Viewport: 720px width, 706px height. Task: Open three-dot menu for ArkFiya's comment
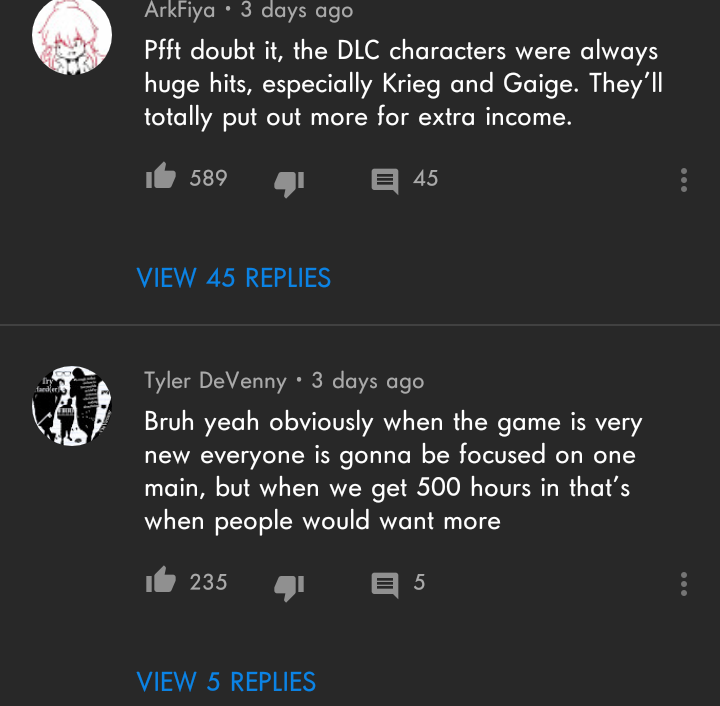click(684, 180)
